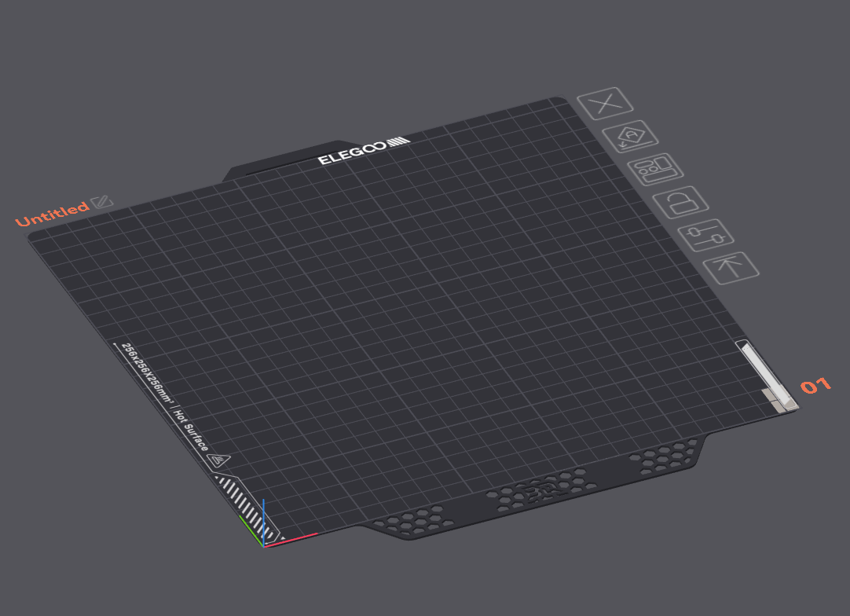The width and height of the screenshot is (850, 616).
Task: Auto-orient objects on this plate
Action: (631, 136)
